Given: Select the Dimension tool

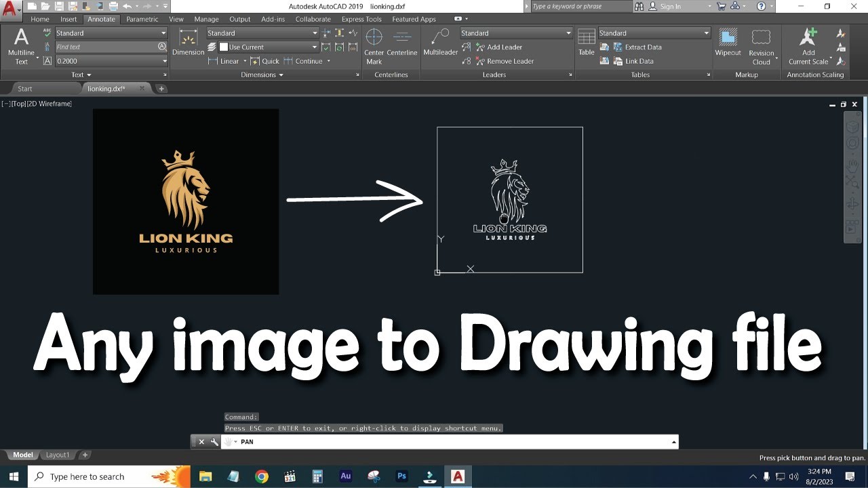Looking at the screenshot, I should [x=189, y=43].
